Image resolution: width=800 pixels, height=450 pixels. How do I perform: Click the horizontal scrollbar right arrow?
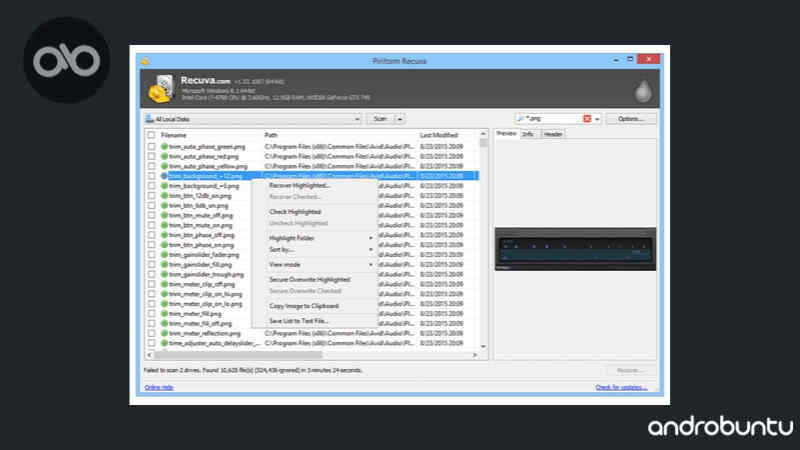pos(474,355)
